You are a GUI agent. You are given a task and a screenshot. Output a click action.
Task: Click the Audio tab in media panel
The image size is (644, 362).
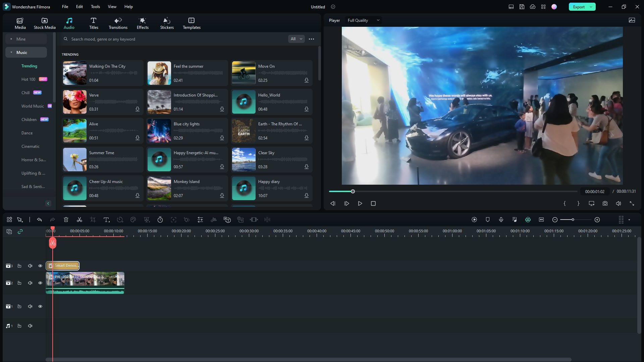tap(69, 23)
